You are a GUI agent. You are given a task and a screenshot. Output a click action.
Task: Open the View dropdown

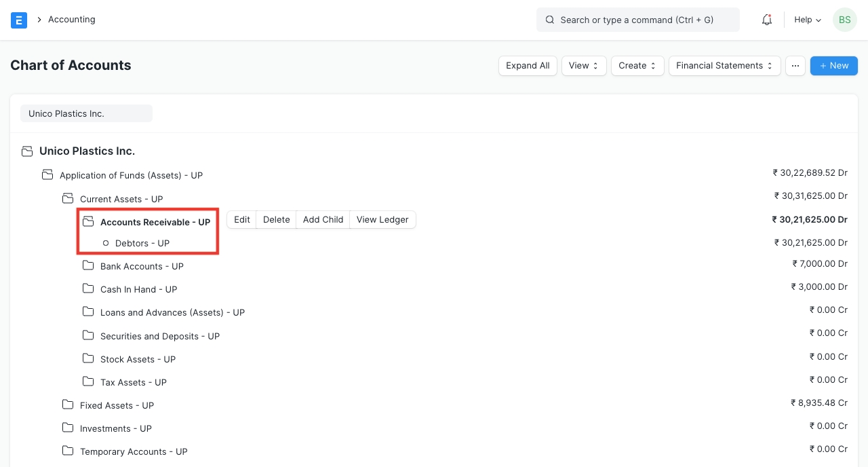tap(583, 66)
